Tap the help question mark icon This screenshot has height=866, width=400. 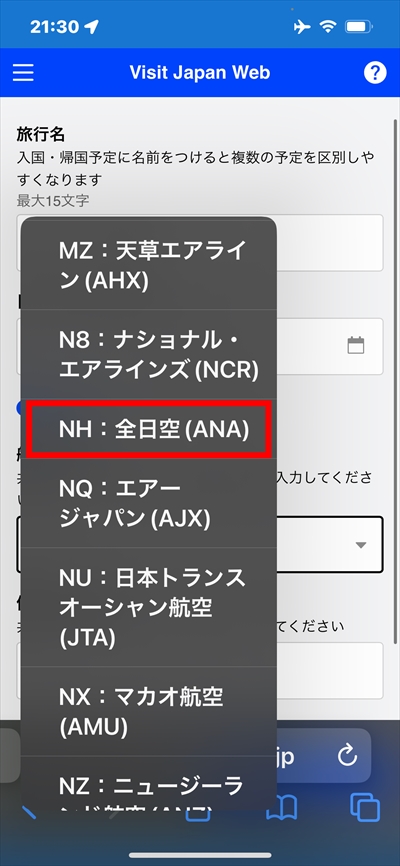(x=375, y=72)
